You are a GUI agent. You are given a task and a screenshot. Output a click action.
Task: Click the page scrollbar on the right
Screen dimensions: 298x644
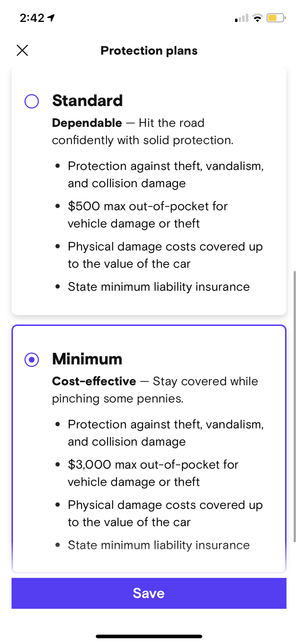coord(295,406)
